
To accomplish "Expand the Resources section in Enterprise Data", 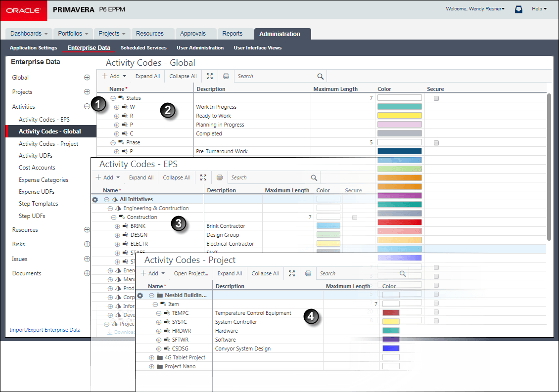I will (x=87, y=229).
